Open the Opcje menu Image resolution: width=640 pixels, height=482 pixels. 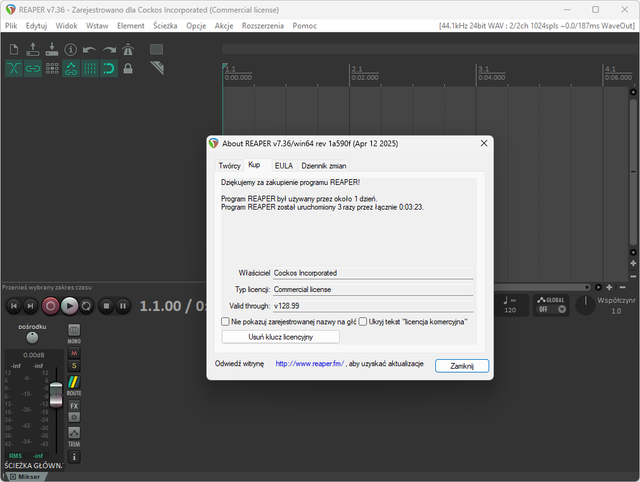click(x=196, y=26)
